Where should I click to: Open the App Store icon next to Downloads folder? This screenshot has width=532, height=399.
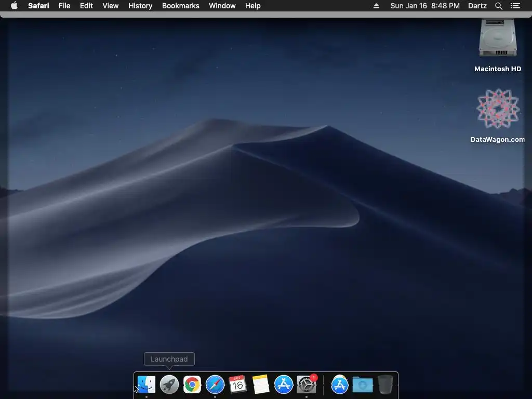340,384
